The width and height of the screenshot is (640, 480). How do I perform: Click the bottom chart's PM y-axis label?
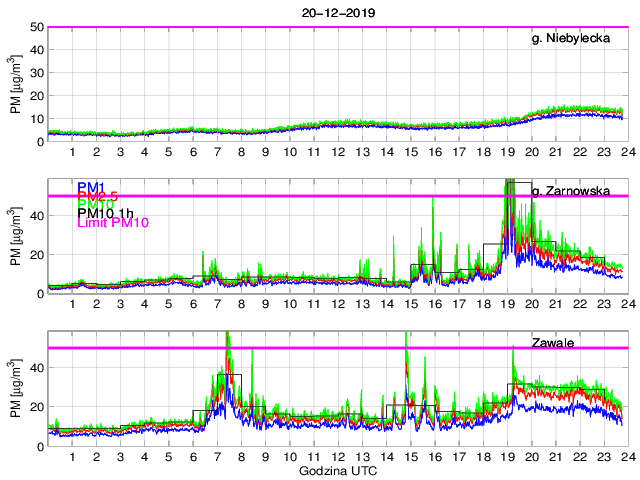[17, 388]
